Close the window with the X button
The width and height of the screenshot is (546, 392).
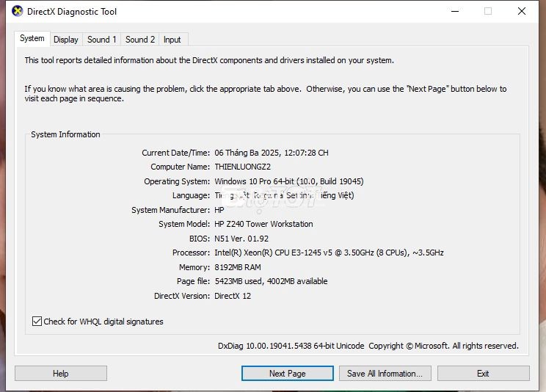tap(522, 11)
